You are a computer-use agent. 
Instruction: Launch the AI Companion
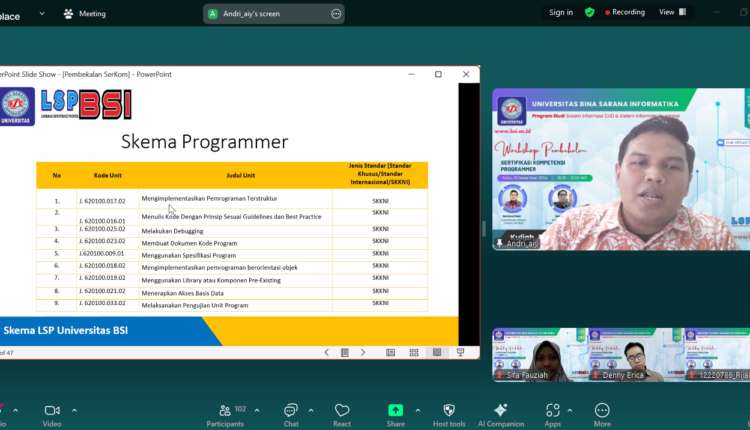click(501, 415)
